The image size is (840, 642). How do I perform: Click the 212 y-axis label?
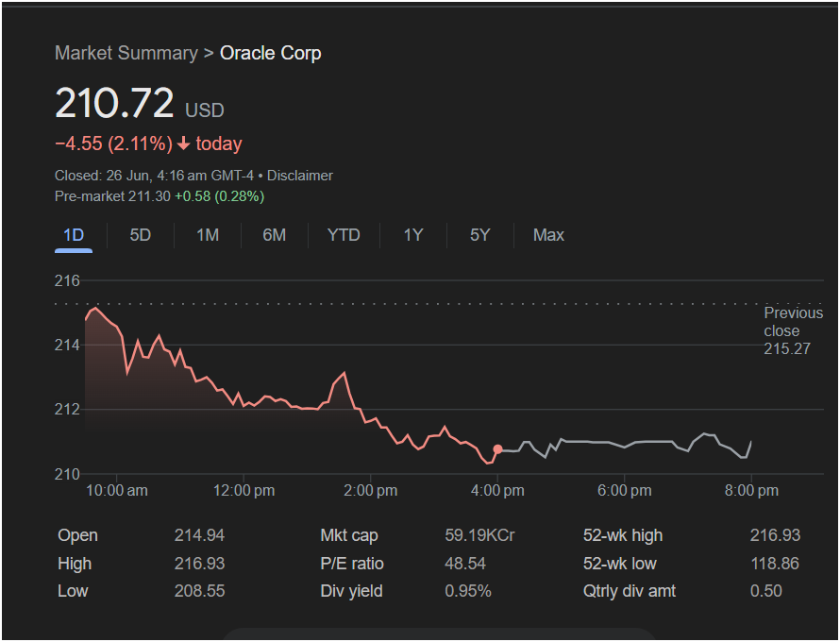click(x=67, y=410)
